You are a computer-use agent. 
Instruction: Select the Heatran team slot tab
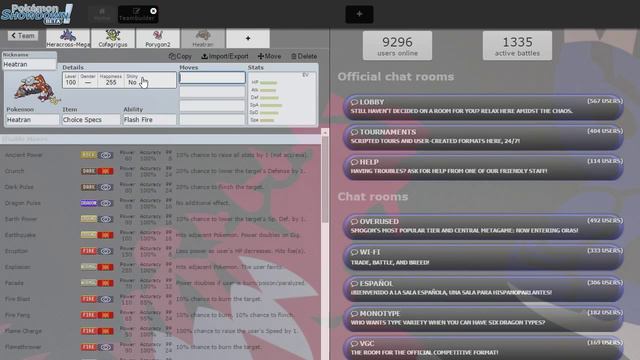click(x=203, y=38)
